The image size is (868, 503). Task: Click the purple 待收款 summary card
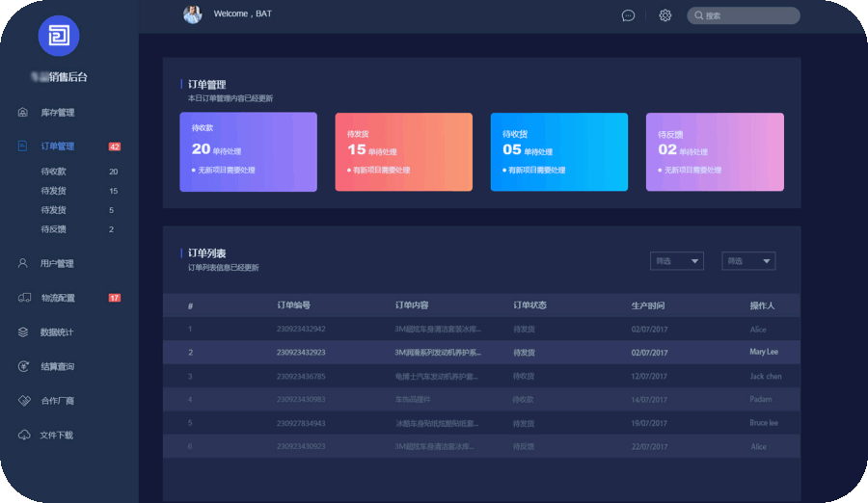[x=249, y=152]
